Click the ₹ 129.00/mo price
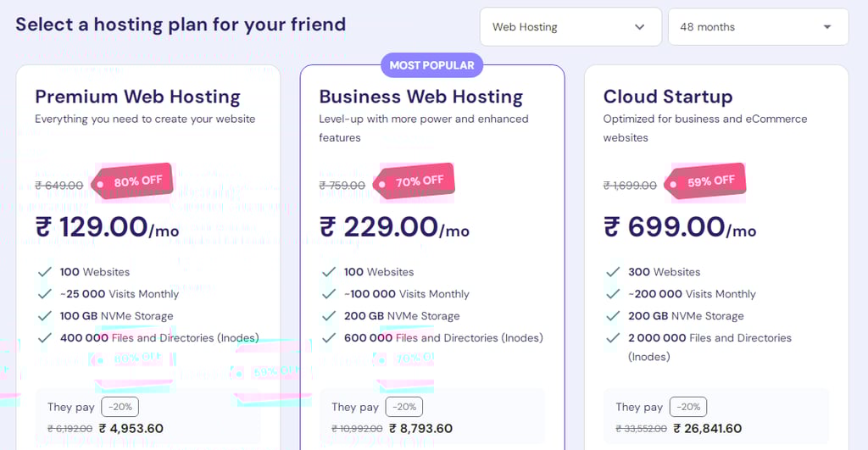Viewport: 868px width, 450px height. [108, 227]
